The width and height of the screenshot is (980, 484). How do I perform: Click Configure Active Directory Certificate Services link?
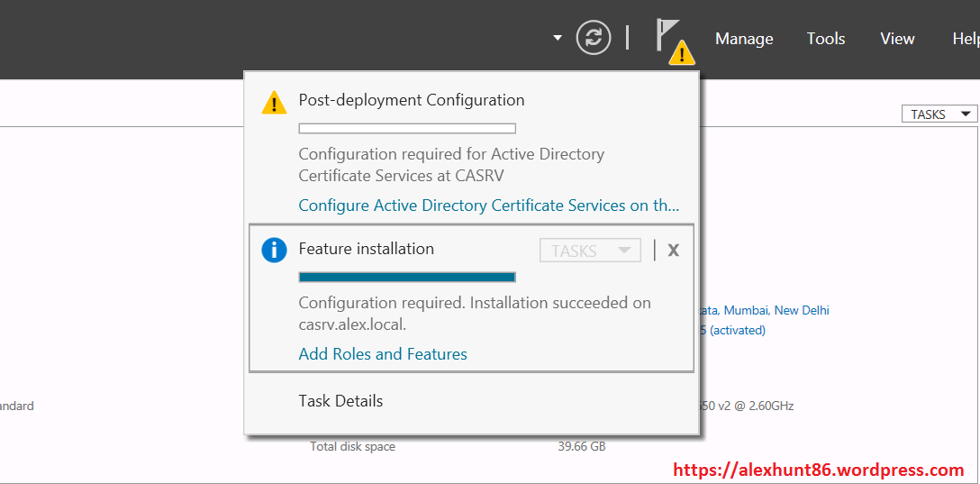point(488,205)
